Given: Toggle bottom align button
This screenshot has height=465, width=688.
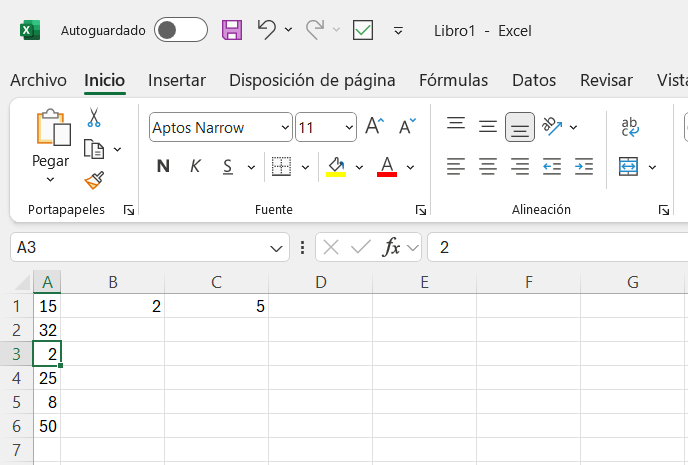Looking at the screenshot, I should (520, 127).
